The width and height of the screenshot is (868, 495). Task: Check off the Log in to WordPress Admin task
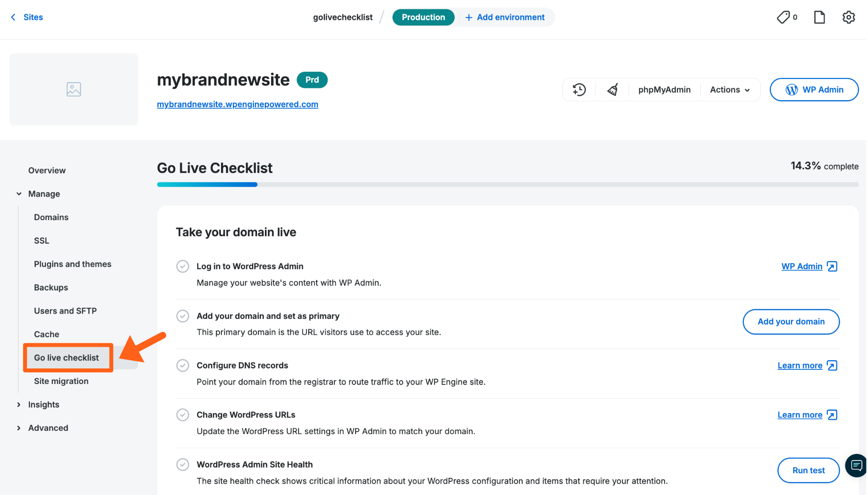(x=183, y=266)
